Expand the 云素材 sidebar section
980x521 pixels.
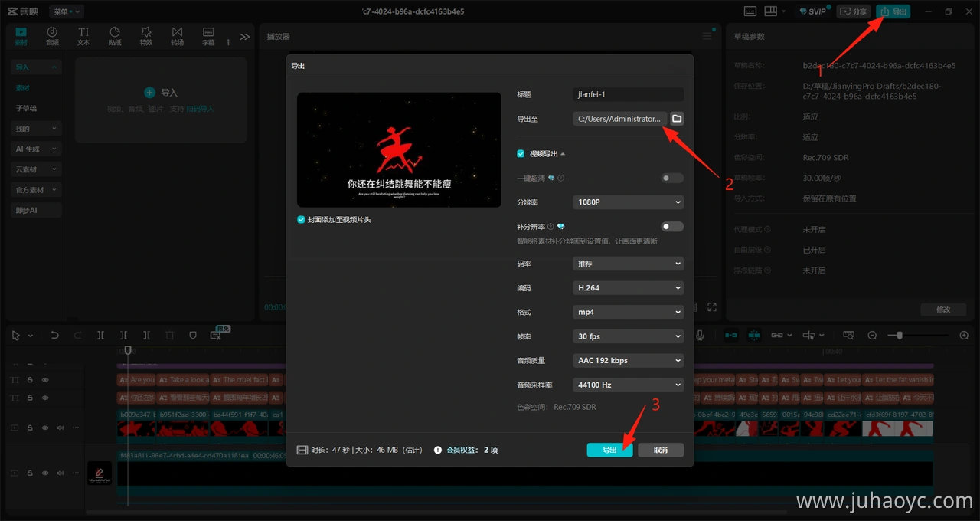36,169
